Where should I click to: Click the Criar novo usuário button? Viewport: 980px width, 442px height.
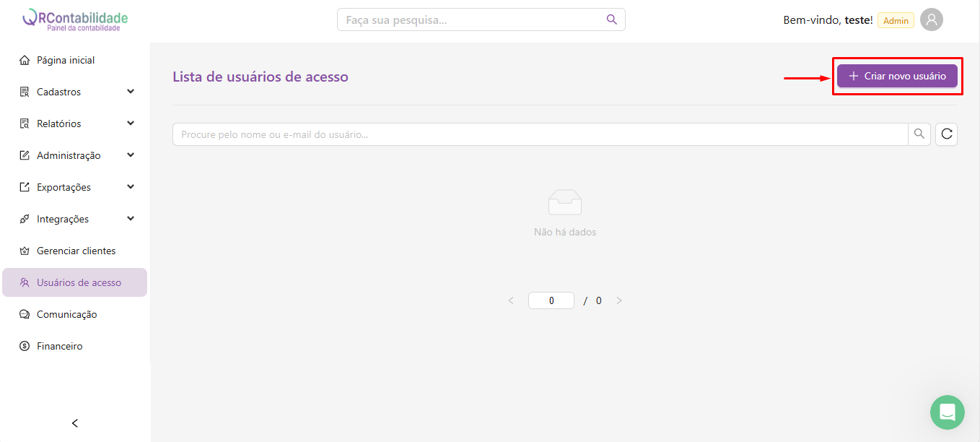point(897,76)
